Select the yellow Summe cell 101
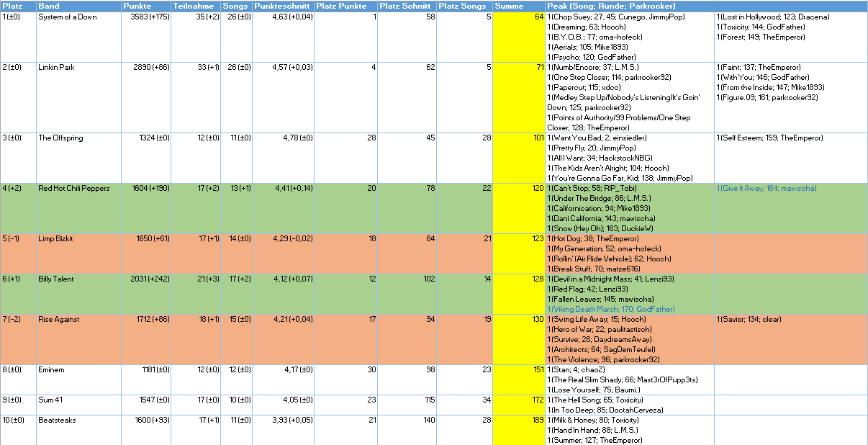Viewport: 868px width, 445px height. point(519,158)
